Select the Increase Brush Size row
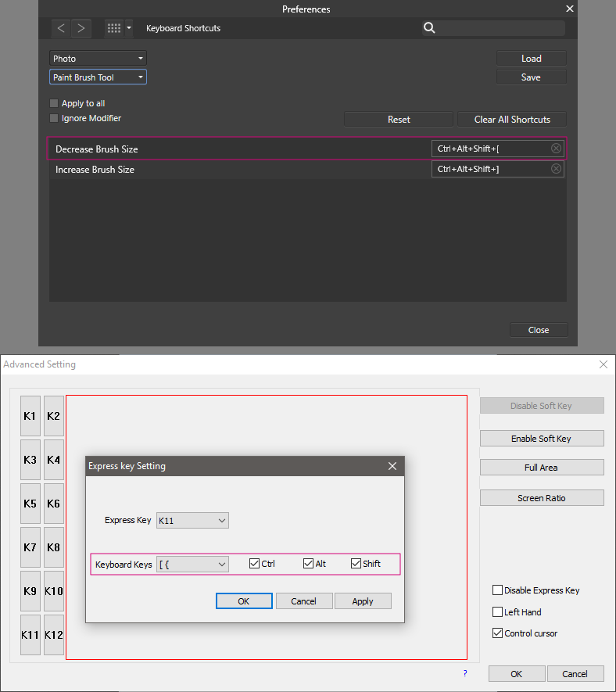The height and width of the screenshot is (692, 616). [x=306, y=169]
